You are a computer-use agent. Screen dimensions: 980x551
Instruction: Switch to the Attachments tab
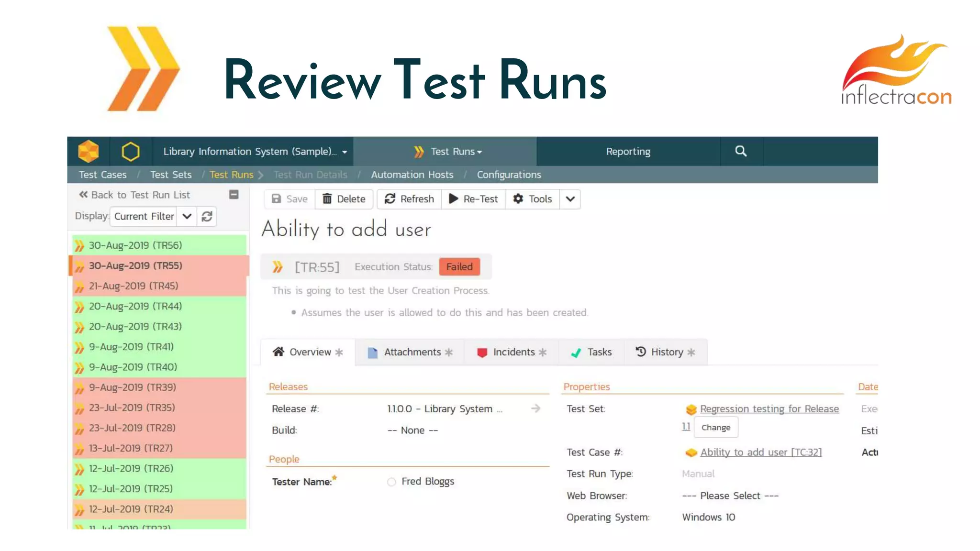click(410, 353)
